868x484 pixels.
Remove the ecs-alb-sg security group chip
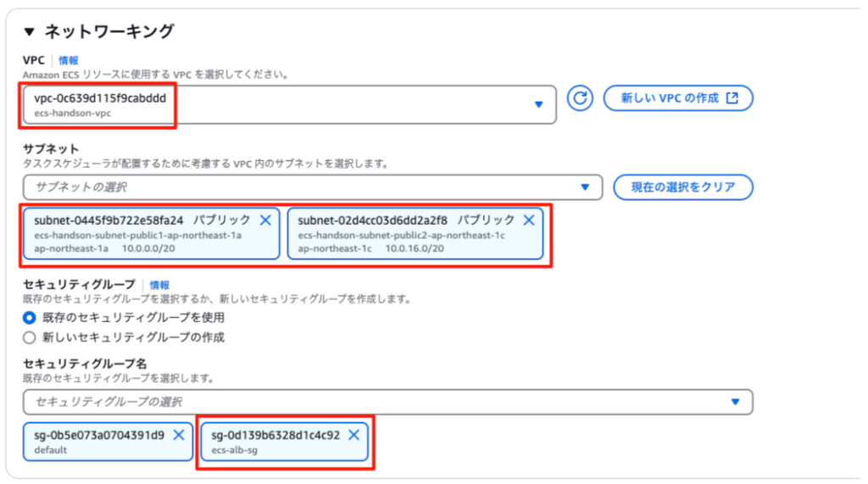coord(354,435)
